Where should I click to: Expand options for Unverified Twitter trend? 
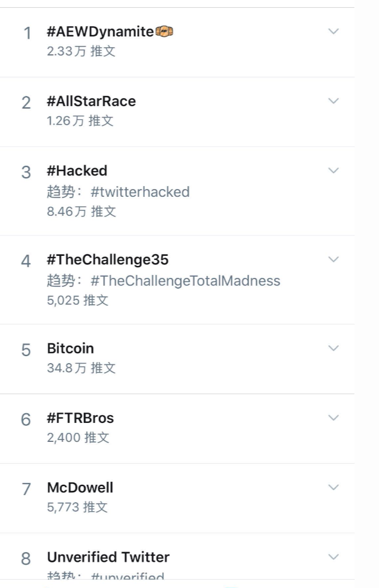click(334, 556)
